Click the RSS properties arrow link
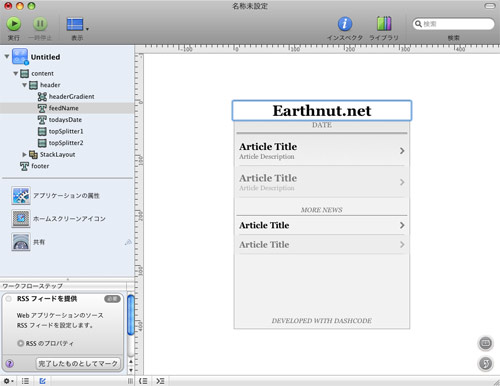 pos(20,343)
